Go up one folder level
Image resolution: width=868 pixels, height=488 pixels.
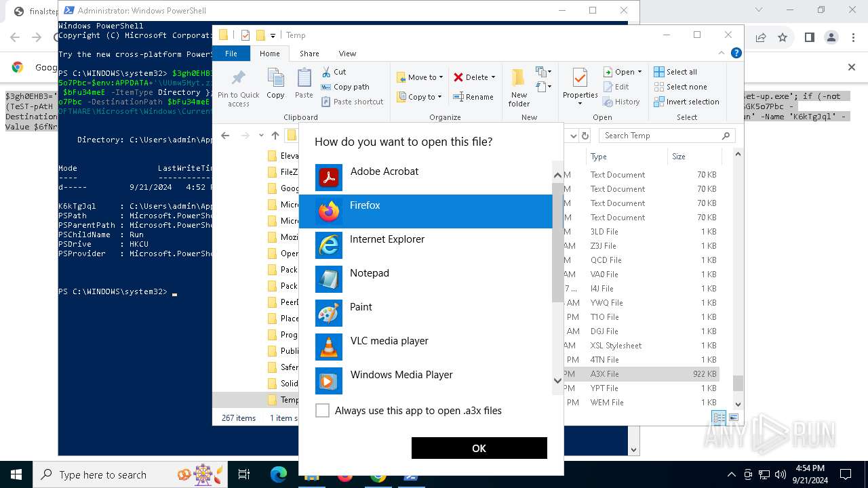[x=275, y=136]
